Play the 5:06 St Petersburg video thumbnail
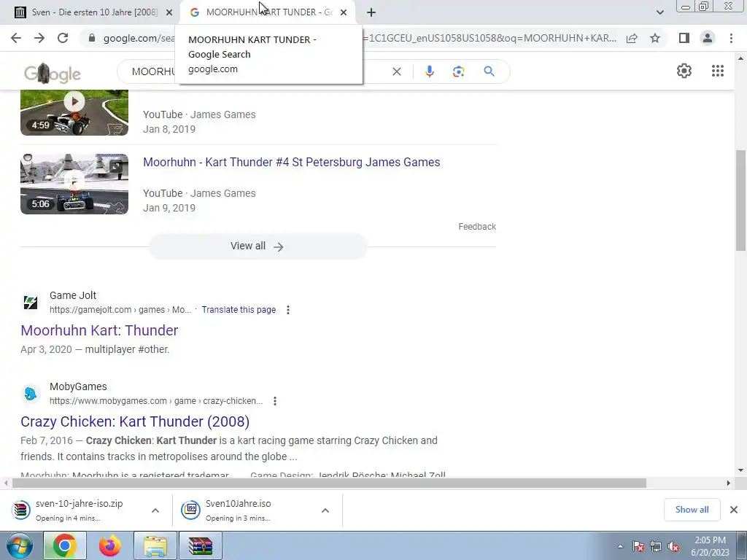Image resolution: width=747 pixels, height=560 pixels. point(74,184)
